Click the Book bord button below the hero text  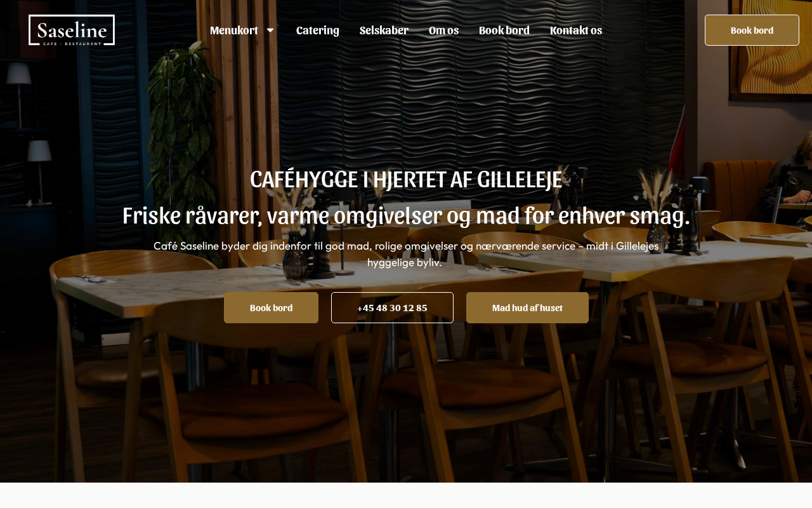271,307
